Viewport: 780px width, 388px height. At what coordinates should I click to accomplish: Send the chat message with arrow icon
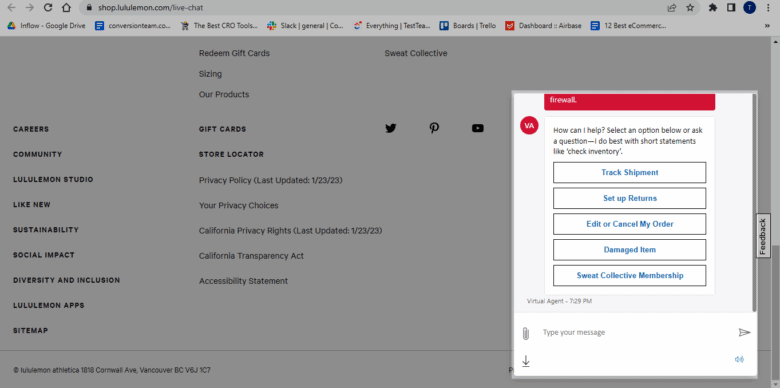coord(744,332)
